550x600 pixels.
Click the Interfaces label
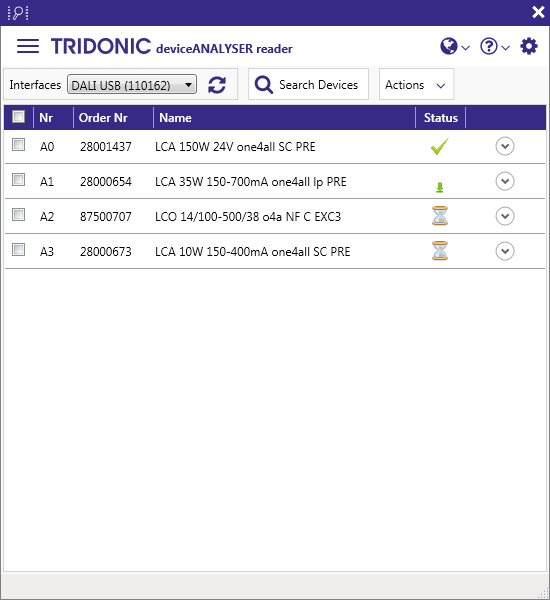coord(35,85)
